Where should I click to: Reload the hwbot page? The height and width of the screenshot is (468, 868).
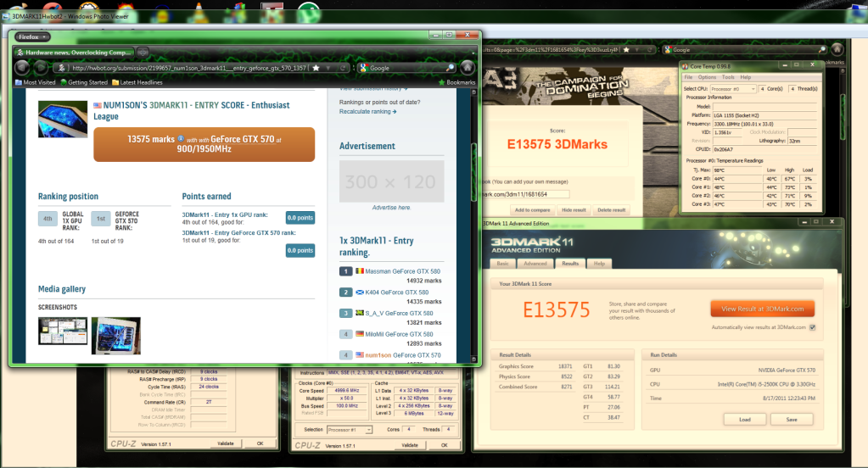pos(344,68)
